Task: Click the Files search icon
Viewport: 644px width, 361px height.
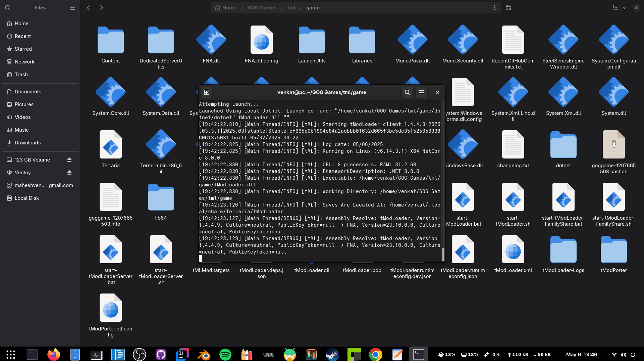Action: pyautogui.click(x=7, y=7)
